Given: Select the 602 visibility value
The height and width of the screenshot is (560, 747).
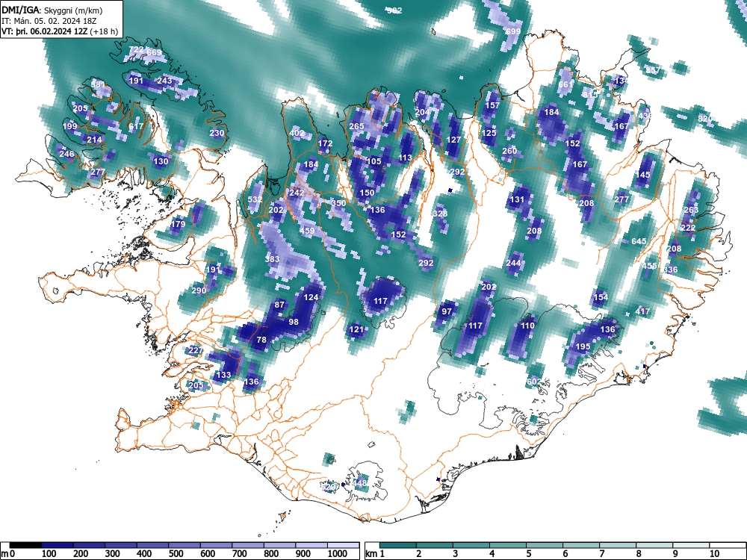Looking at the screenshot, I should (534, 382).
